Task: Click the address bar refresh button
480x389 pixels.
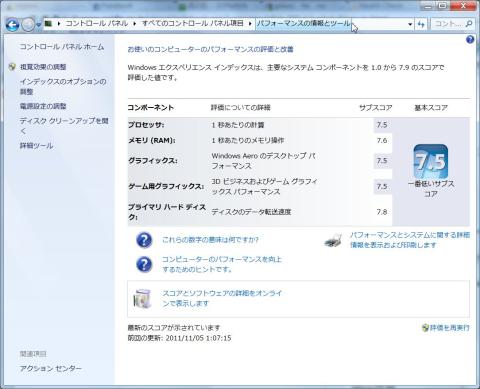Action: pyautogui.click(x=421, y=24)
